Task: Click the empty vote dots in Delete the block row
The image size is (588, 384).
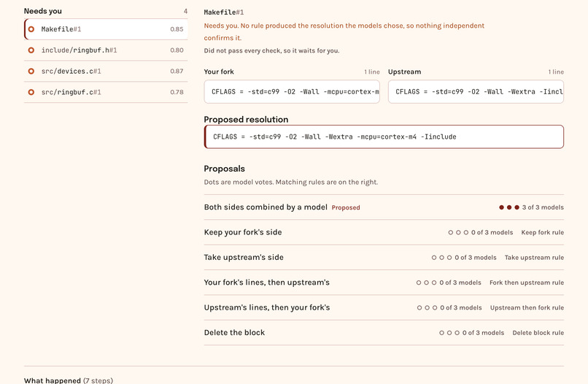Action: coord(449,333)
